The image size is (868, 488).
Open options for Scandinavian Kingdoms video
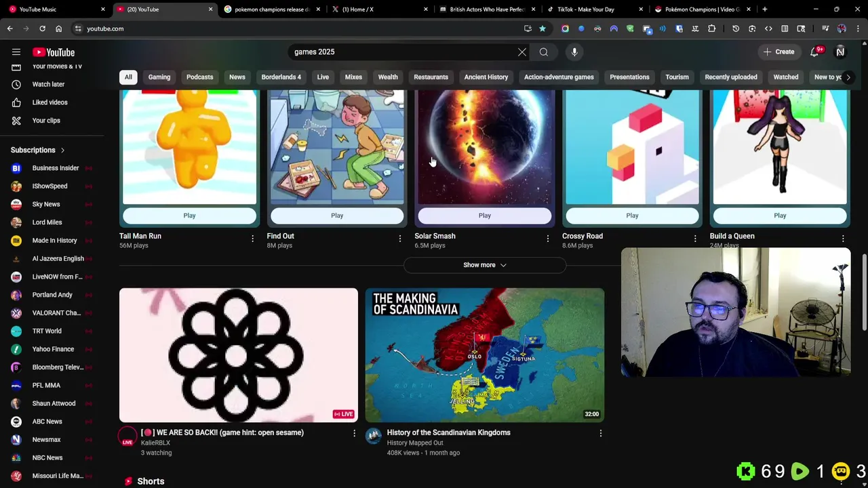(x=600, y=433)
